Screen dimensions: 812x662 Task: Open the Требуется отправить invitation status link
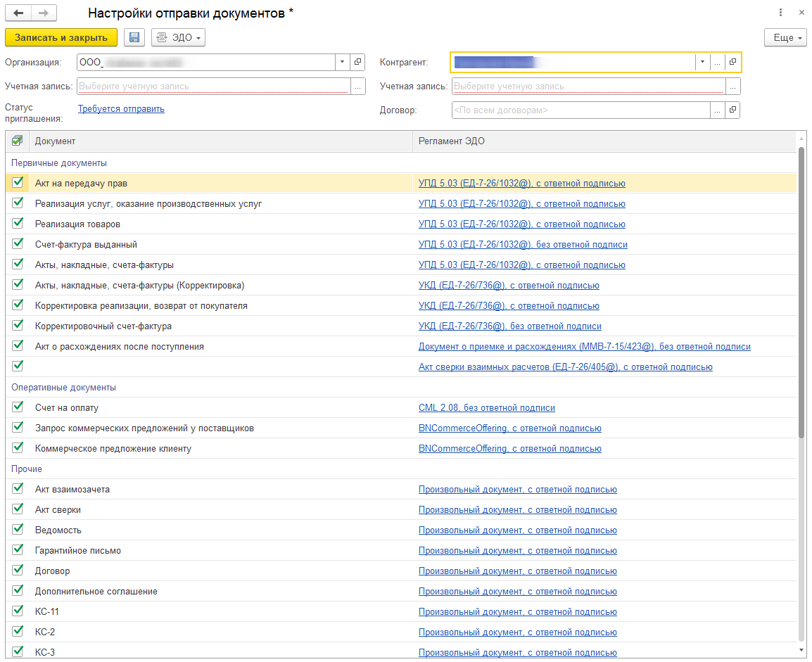[121, 109]
